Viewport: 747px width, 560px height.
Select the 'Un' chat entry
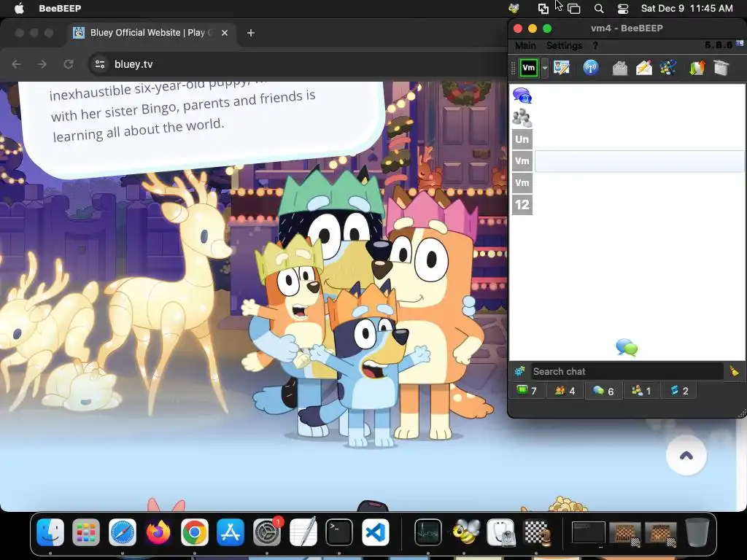click(x=522, y=139)
